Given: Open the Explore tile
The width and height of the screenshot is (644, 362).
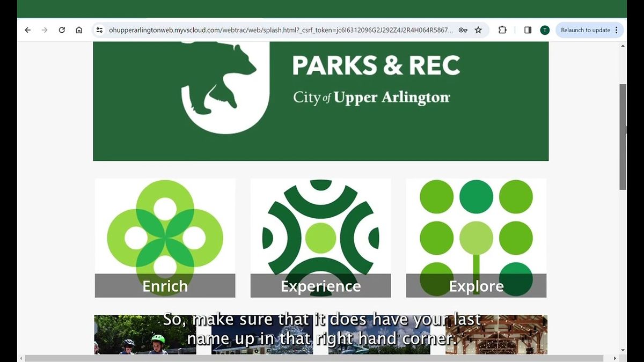Looking at the screenshot, I should tap(476, 238).
